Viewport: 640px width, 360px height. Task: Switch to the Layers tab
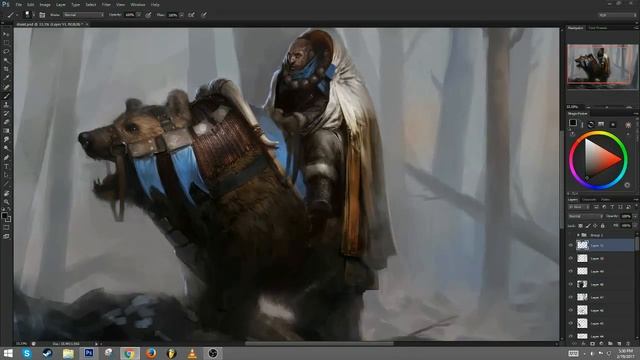[573, 200]
